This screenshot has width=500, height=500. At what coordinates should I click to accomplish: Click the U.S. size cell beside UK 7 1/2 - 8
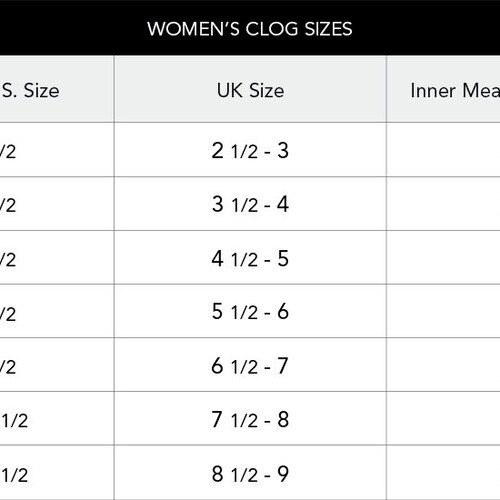(57, 419)
